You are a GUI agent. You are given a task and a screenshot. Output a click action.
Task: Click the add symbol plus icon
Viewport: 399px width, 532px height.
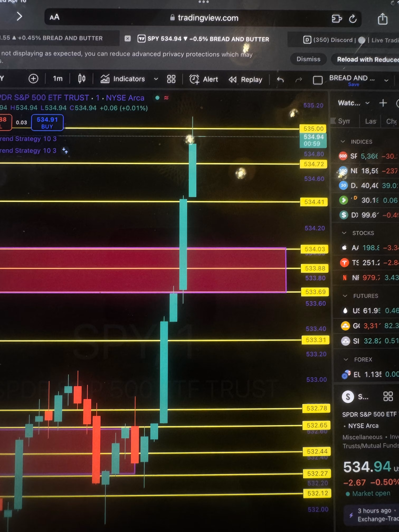[x=33, y=79]
